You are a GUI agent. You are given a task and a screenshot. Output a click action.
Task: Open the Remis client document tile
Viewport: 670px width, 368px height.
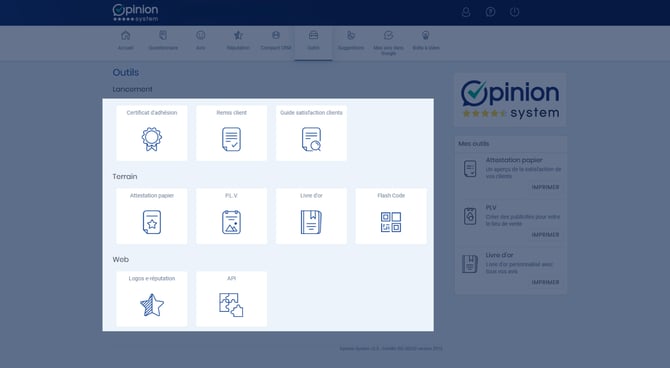tap(232, 133)
